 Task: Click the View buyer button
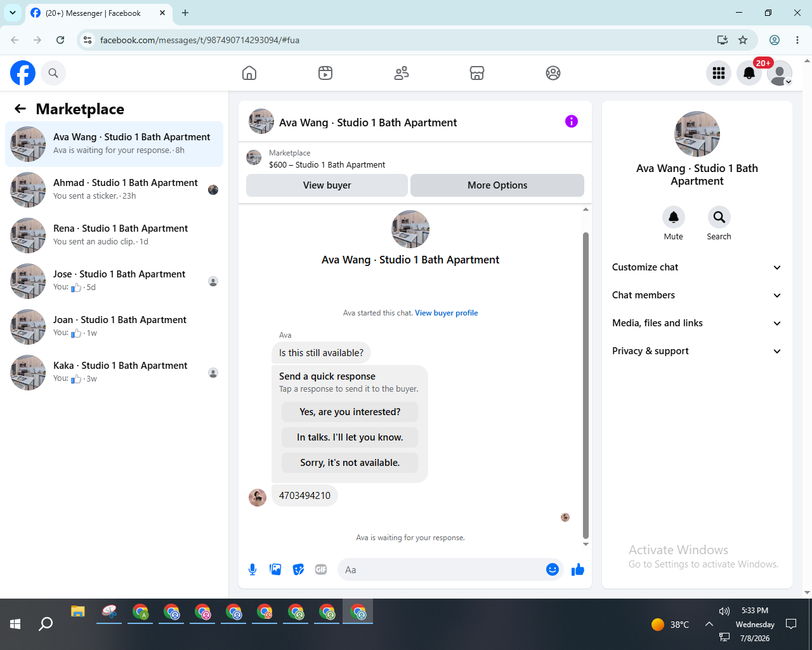(327, 185)
